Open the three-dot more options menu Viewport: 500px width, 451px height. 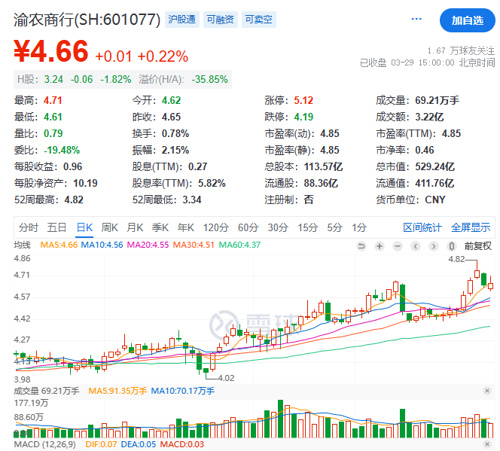tap(416, 19)
